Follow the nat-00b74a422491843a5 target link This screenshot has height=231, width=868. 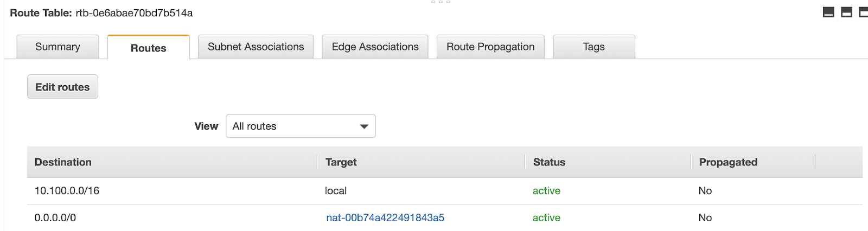385,218
